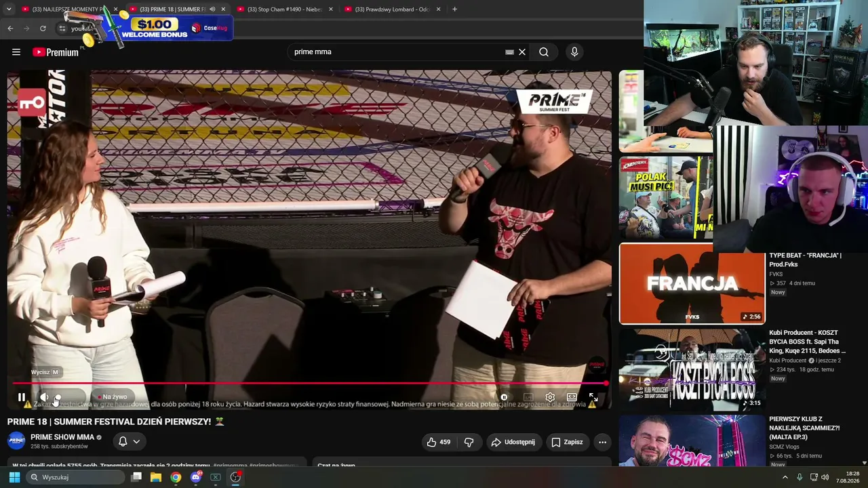The image size is (868, 488).
Task: Open a new browser tab
Action: (454, 9)
